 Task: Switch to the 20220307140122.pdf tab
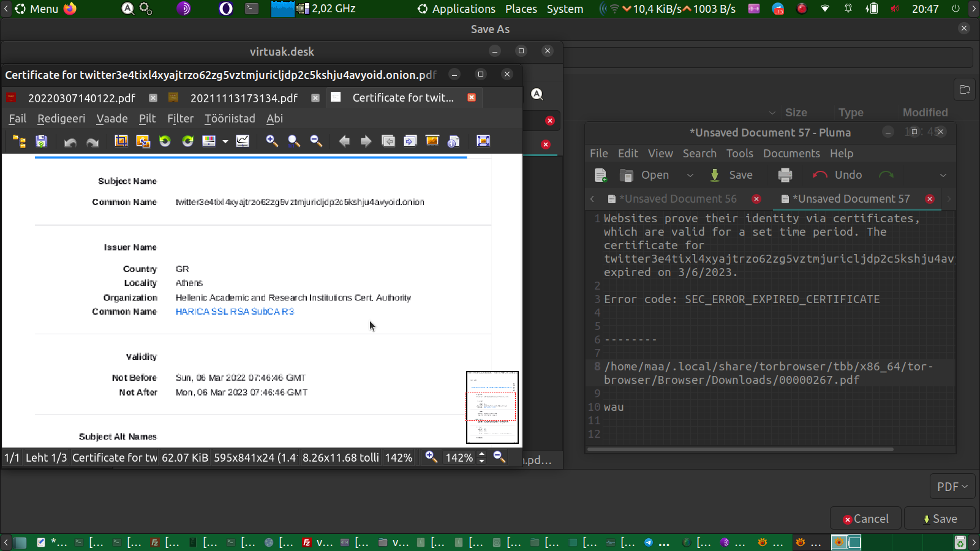pos(81,98)
